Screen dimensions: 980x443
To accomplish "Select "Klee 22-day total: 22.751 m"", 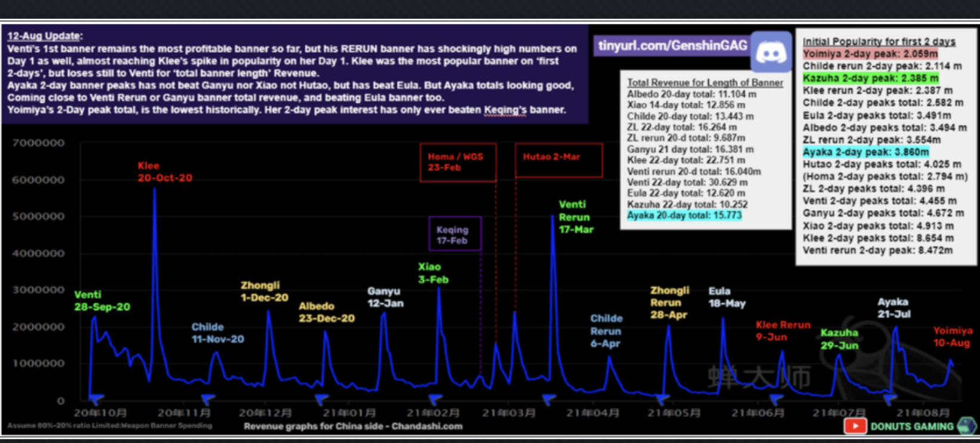I will [x=686, y=160].
